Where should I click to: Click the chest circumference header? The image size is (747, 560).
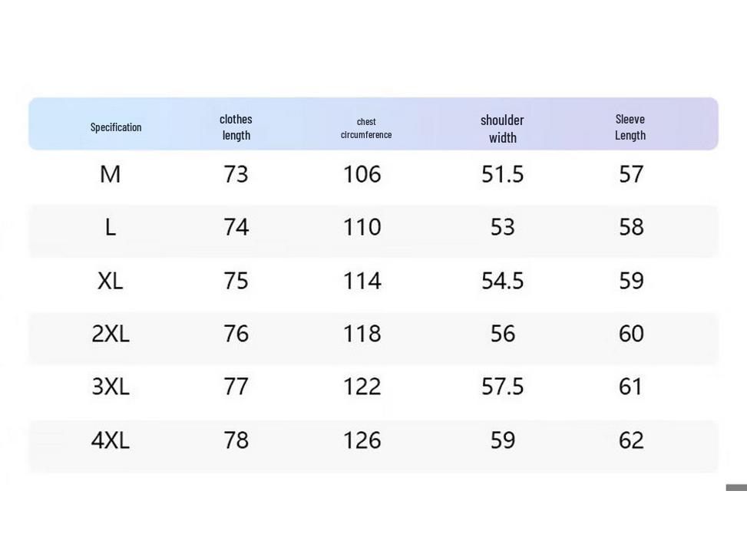coord(366,128)
